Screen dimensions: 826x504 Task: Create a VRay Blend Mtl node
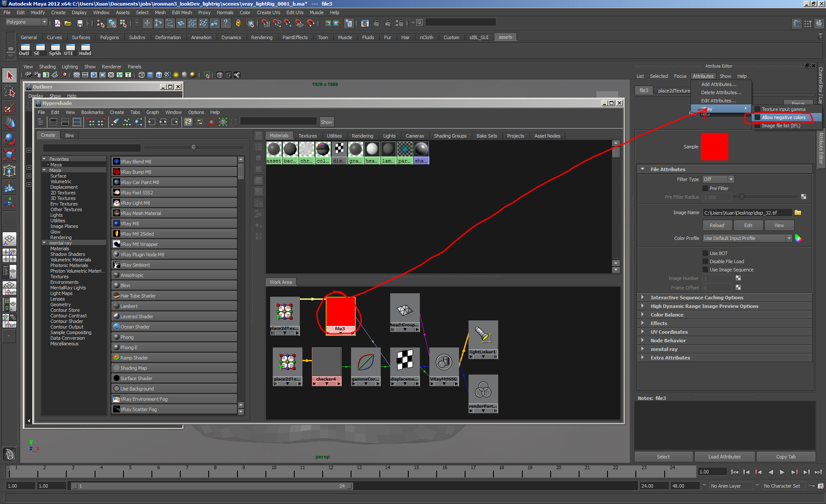coord(174,162)
